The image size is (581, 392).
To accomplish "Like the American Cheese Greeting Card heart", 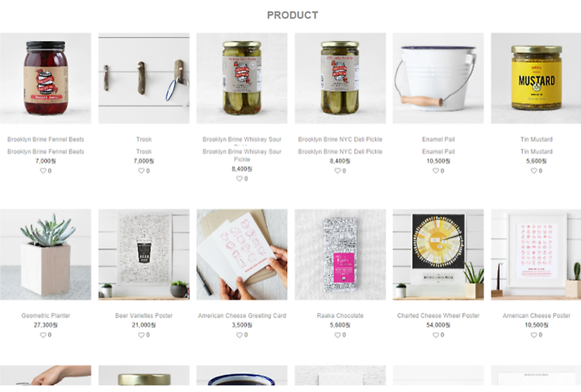I will [x=240, y=335].
